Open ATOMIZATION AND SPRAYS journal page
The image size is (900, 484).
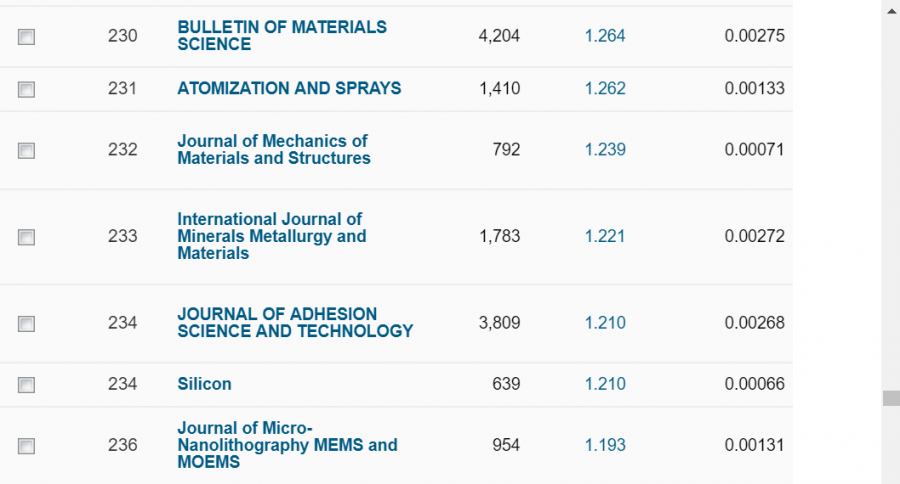pos(289,88)
